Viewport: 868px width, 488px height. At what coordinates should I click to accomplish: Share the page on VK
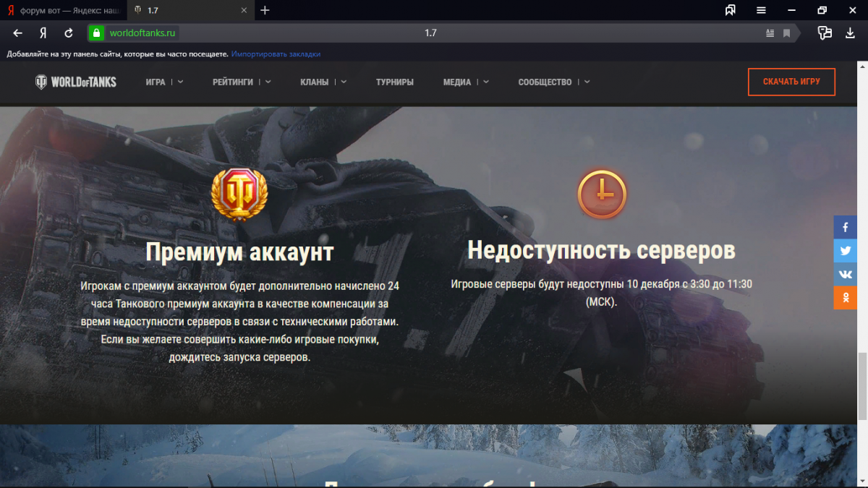coord(845,275)
